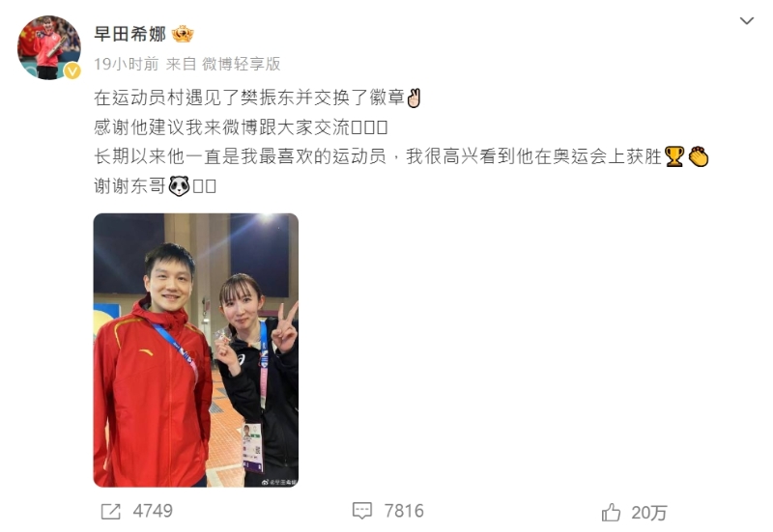Click the 20万 likes count

point(648,513)
